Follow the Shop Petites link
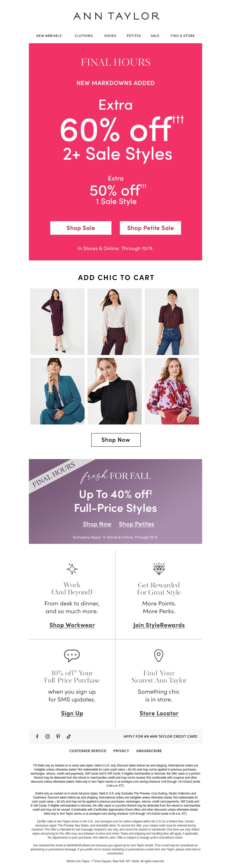Screen dimensions: 231x868 [x=136, y=524]
